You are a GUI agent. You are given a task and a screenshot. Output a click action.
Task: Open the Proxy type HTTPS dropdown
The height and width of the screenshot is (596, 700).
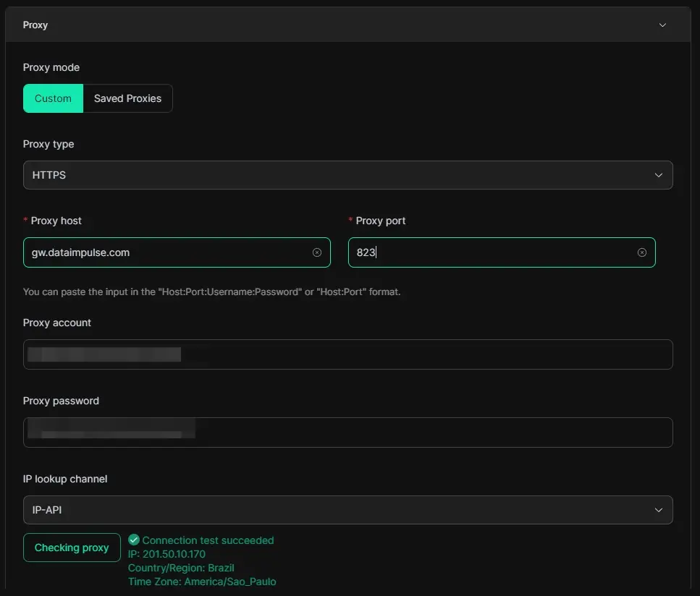pos(333,175)
